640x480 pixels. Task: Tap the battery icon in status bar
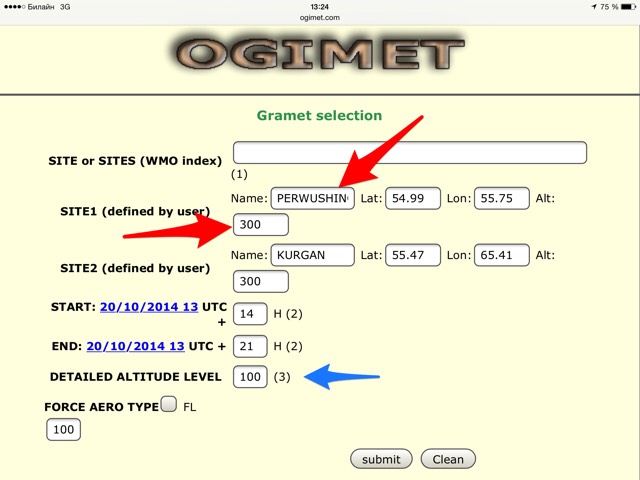coord(628,7)
